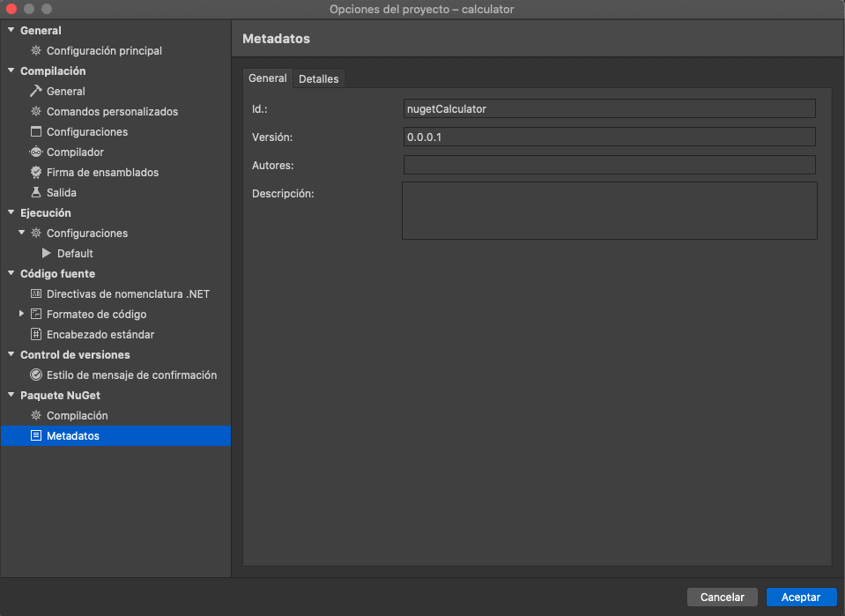Switch to the Detalles tab
This screenshot has width=845, height=616.
tap(318, 78)
